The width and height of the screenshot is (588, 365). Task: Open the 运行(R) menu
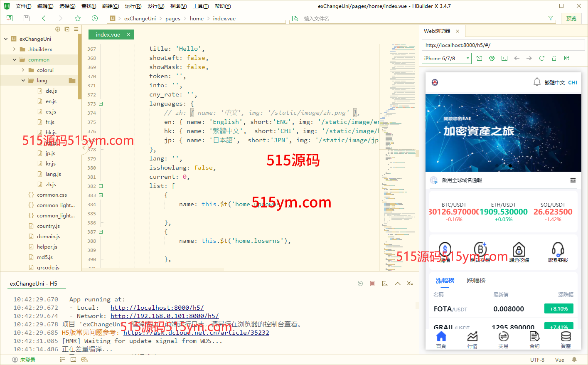click(133, 6)
